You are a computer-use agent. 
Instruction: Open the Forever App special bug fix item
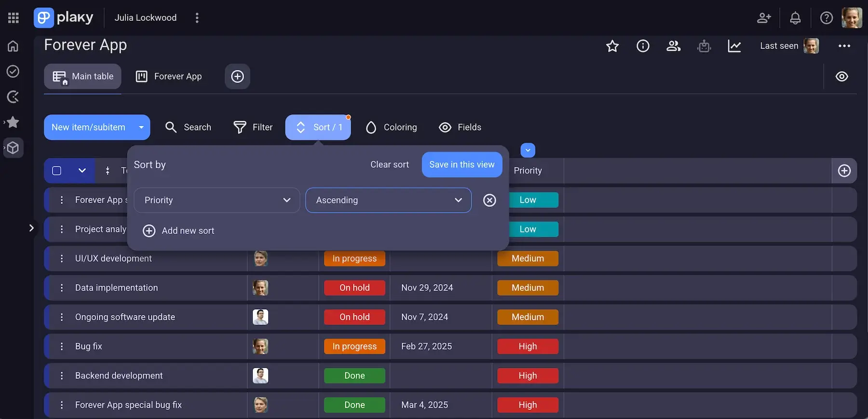pyautogui.click(x=128, y=405)
